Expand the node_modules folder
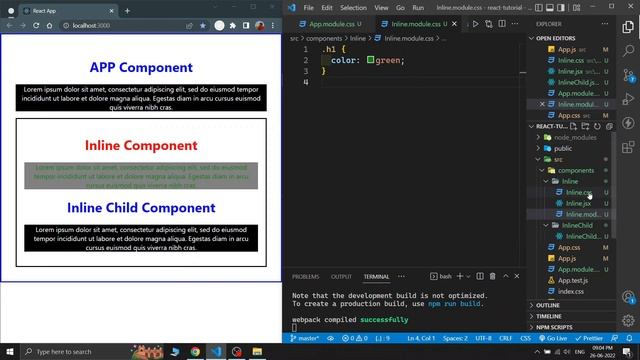This screenshot has width=640, height=360. tap(538, 137)
